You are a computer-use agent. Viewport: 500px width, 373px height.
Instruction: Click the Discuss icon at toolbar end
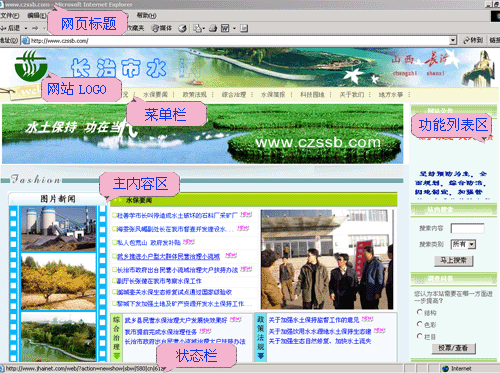click(244, 29)
